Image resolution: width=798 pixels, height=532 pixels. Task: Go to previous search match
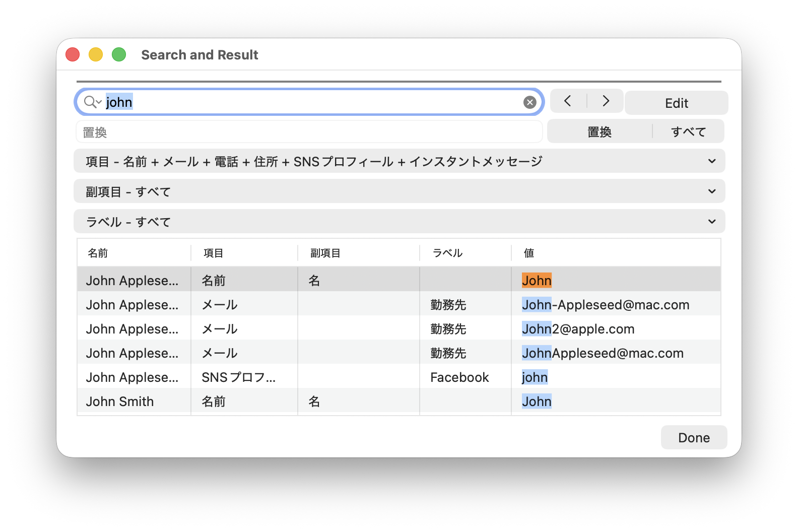[x=568, y=101]
